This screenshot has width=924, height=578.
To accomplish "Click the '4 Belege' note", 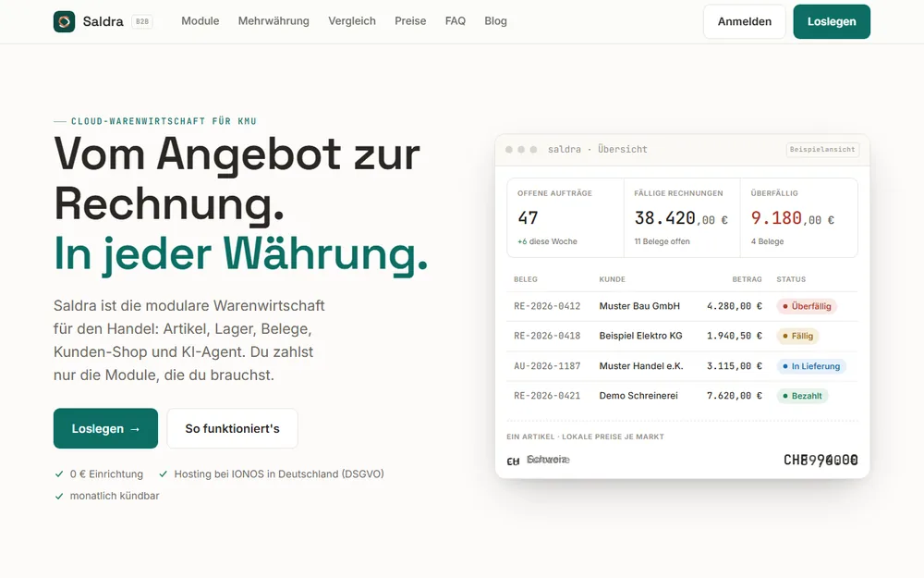I will pos(767,241).
